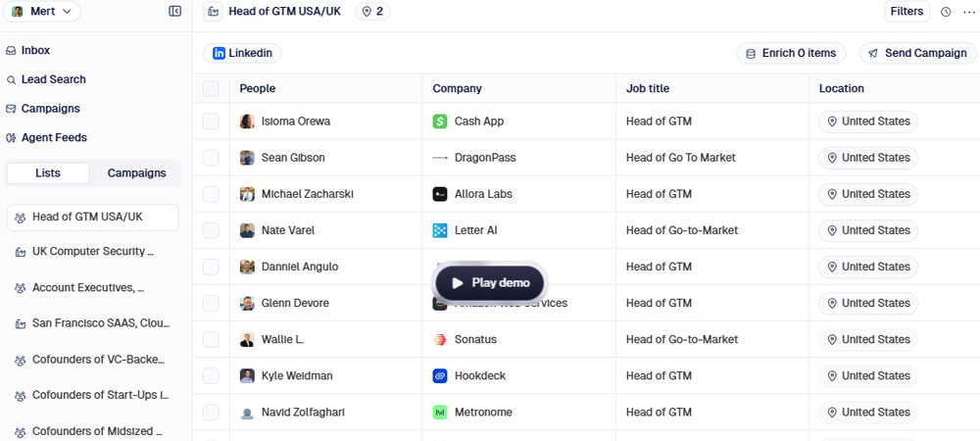The height and width of the screenshot is (441, 980).
Task: Click the Location column header
Action: pos(842,89)
